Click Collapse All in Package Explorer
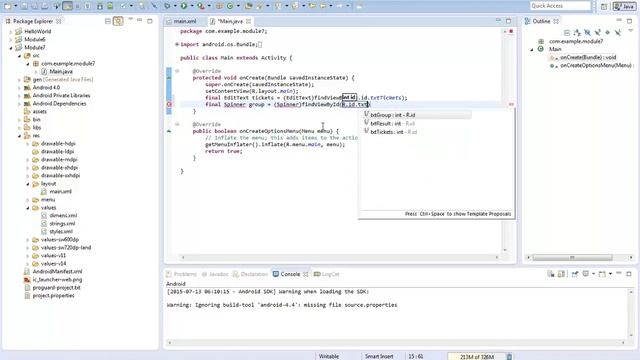This screenshot has height=360, width=640. (108, 21)
